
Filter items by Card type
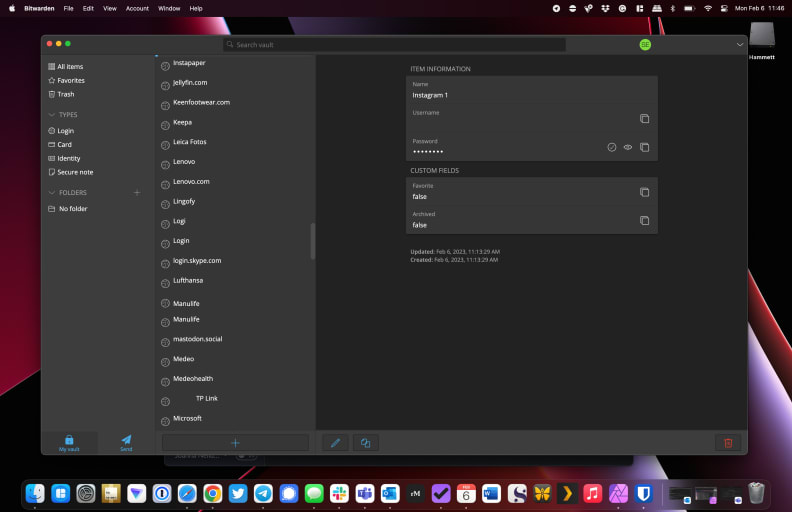[x=60, y=144]
